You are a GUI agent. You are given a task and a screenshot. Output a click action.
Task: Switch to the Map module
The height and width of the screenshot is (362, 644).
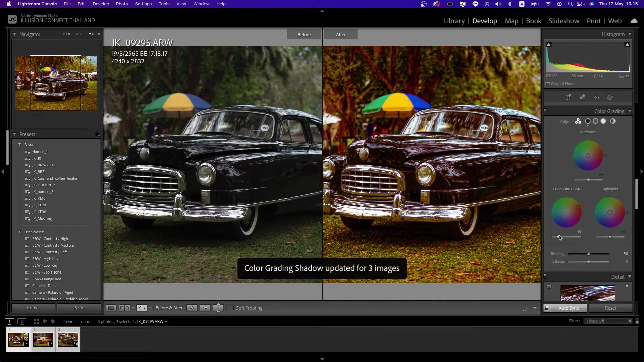point(512,21)
